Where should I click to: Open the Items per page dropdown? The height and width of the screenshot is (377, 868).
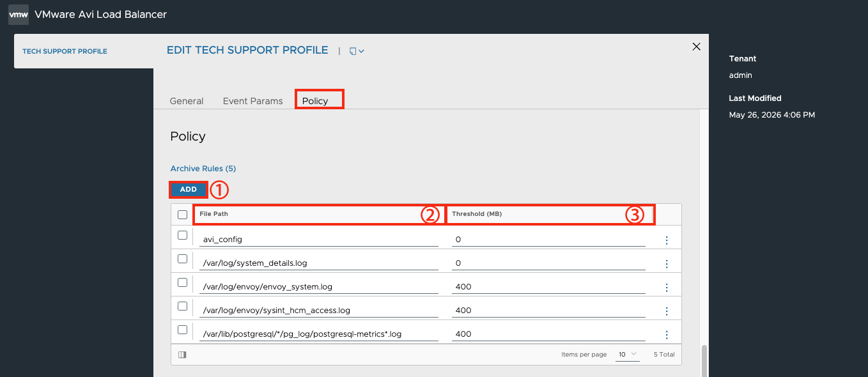pyautogui.click(x=628, y=354)
